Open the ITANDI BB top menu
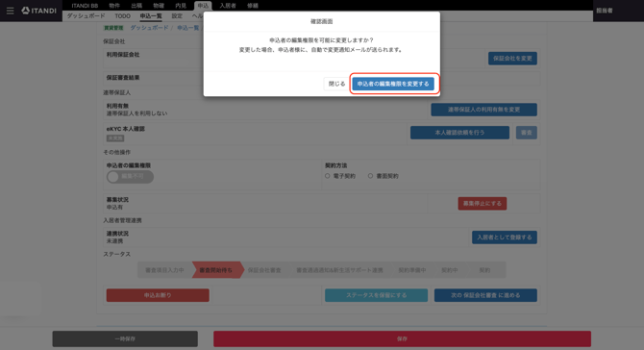644x350 pixels. (x=85, y=6)
